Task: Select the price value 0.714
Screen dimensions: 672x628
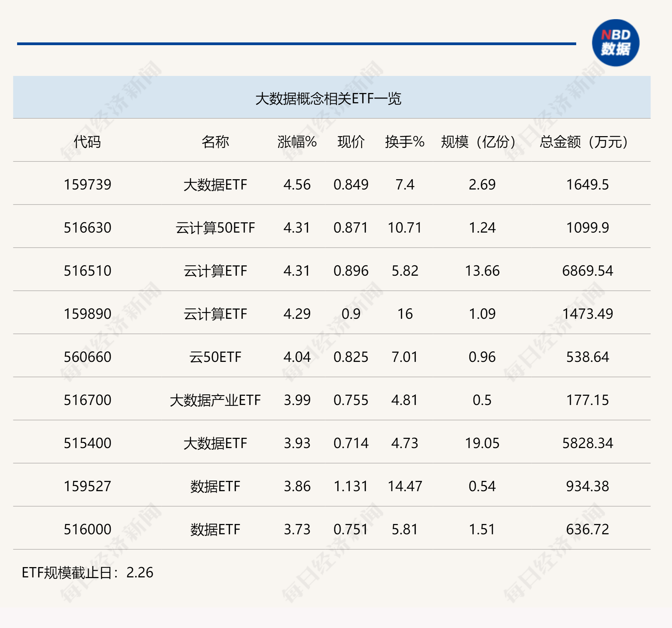Action: (351, 443)
